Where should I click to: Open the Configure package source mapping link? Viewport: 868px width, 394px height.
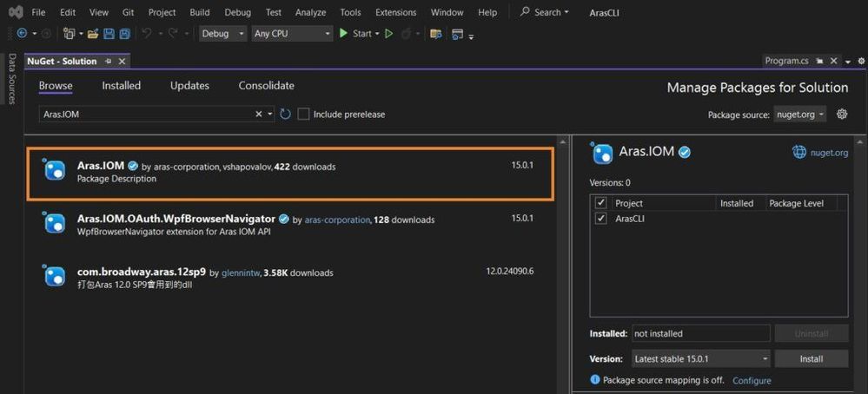click(x=752, y=380)
